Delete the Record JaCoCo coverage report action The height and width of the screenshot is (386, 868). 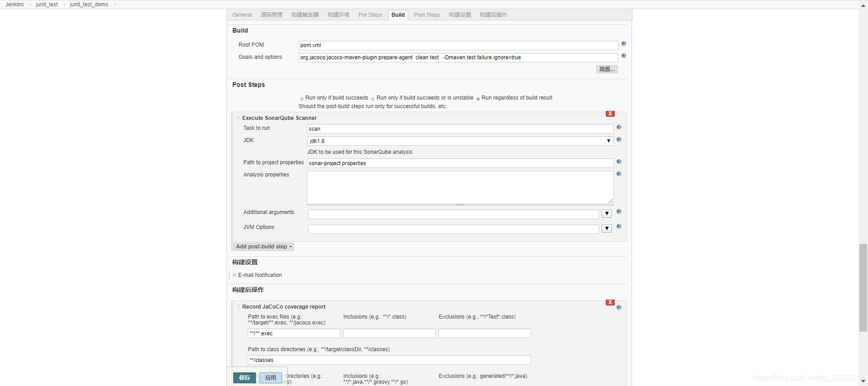[x=610, y=303]
